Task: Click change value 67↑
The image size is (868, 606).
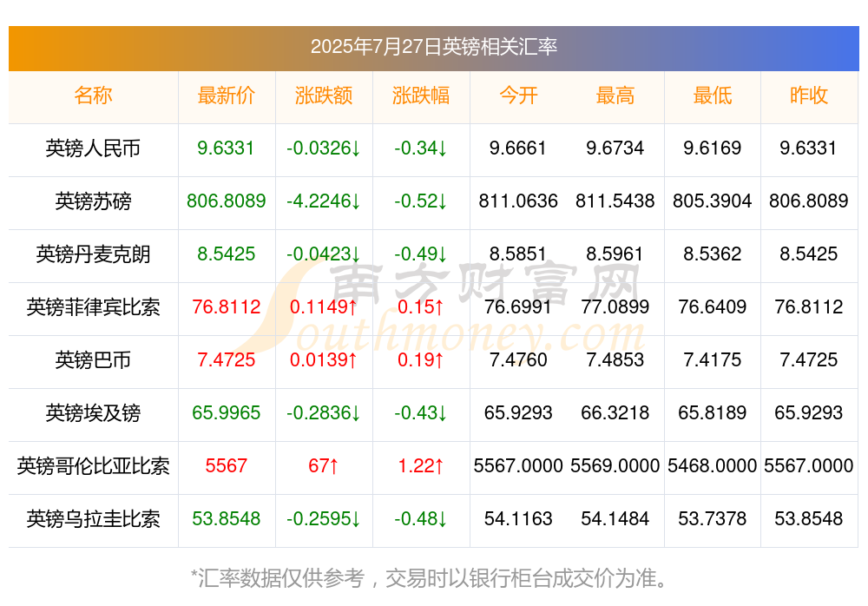Action: (324, 465)
